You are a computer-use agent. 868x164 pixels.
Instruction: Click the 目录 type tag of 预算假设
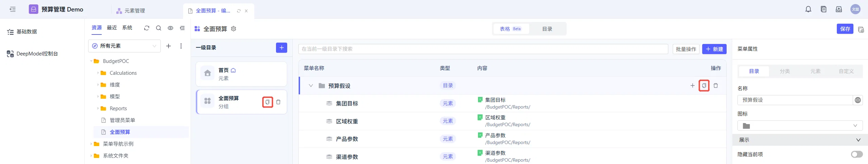448,86
